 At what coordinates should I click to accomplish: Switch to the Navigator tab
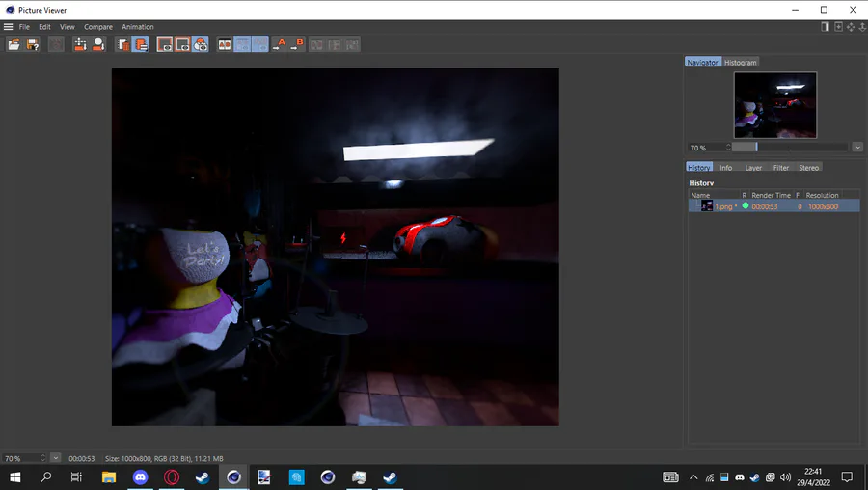[702, 62]
